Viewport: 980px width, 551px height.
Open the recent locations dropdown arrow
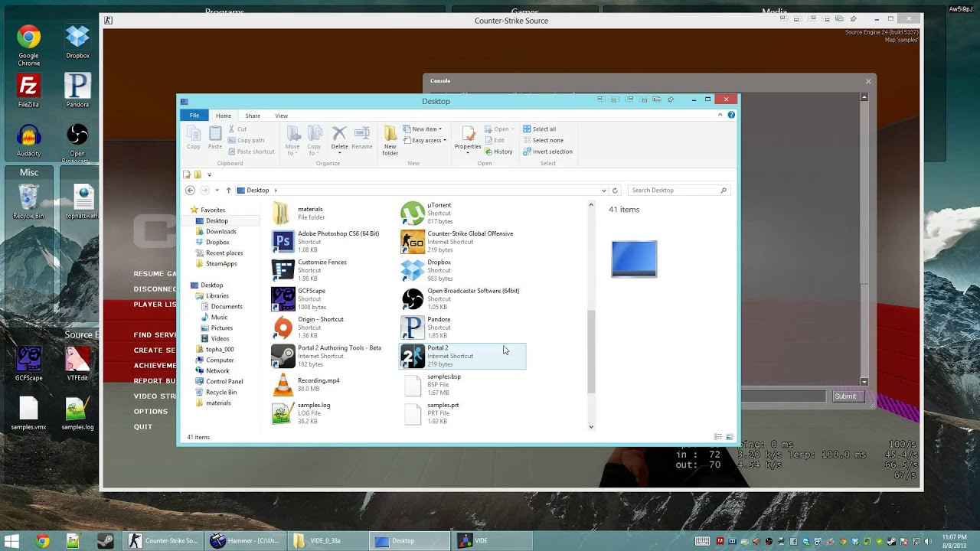pyautogui.click(x=217, y=191)
